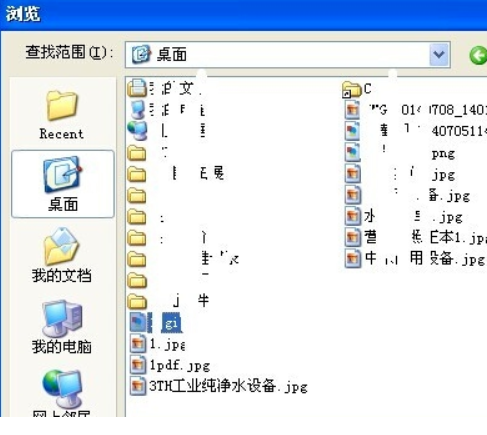Go to 我的电脑 in the sidebar
Screen dimensions: 487x435
pyautogui.click(x=62, y=327)
